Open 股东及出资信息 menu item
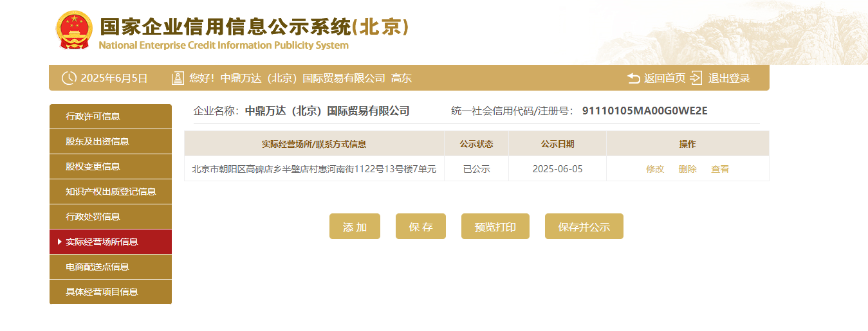The width and height of the screenshot is (868, 331). click(x=111, y=141)
